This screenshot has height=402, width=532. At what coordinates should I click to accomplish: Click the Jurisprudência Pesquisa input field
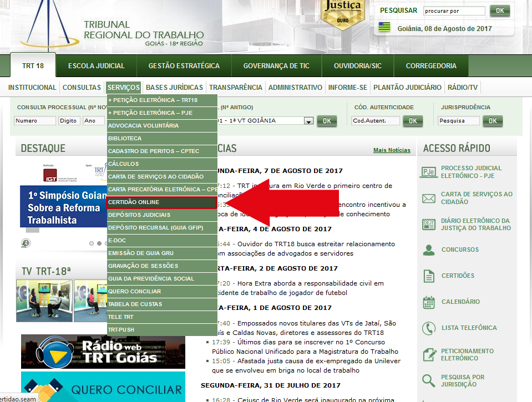pyautogui.click(x=458, y=121)
